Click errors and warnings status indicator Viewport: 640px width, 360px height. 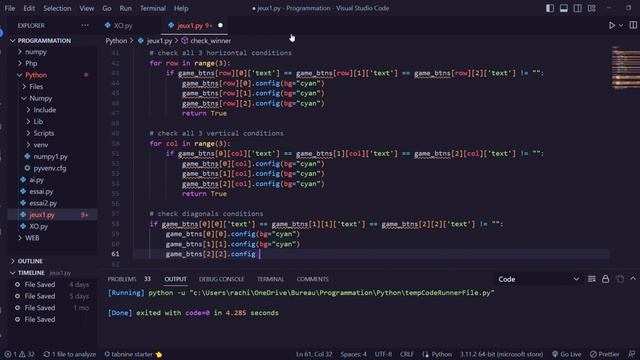click(x=19, y=354)
